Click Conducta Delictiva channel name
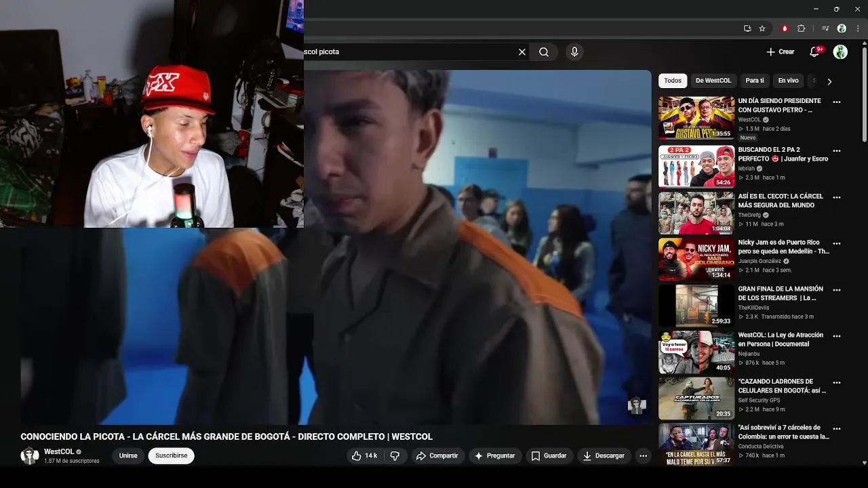The image size is (868, 488). (761, 447)
